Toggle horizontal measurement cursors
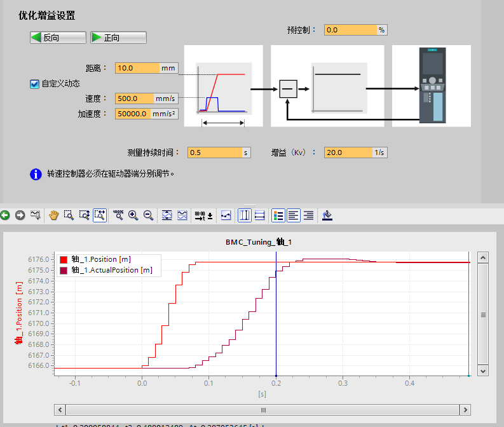 pyautogui.click(x=260, y=215)
